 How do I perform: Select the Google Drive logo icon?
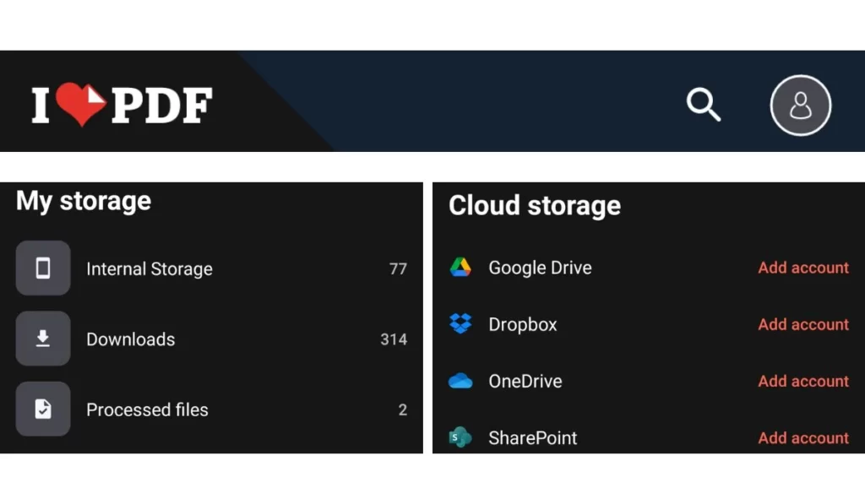pos(460,268)
